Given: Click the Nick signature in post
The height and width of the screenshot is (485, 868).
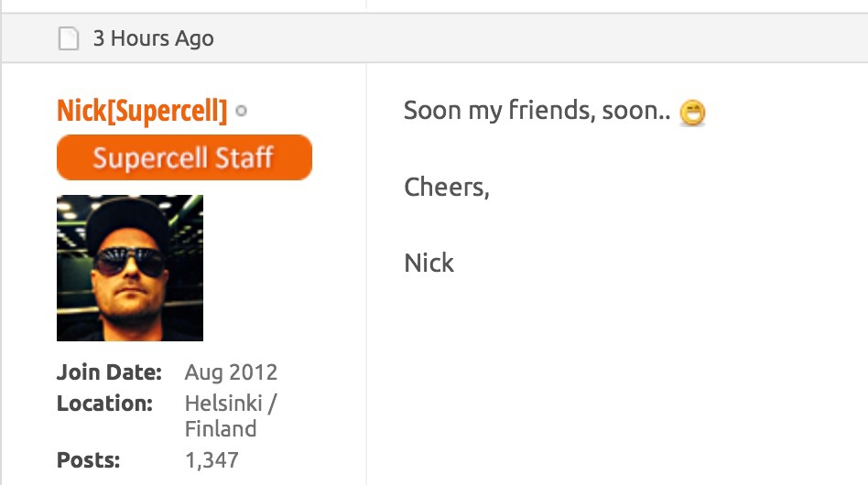Looking at the screenshot, I should click(429, 263).
